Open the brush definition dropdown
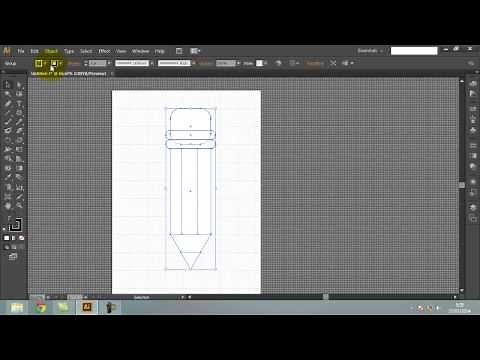 point(194,63)
